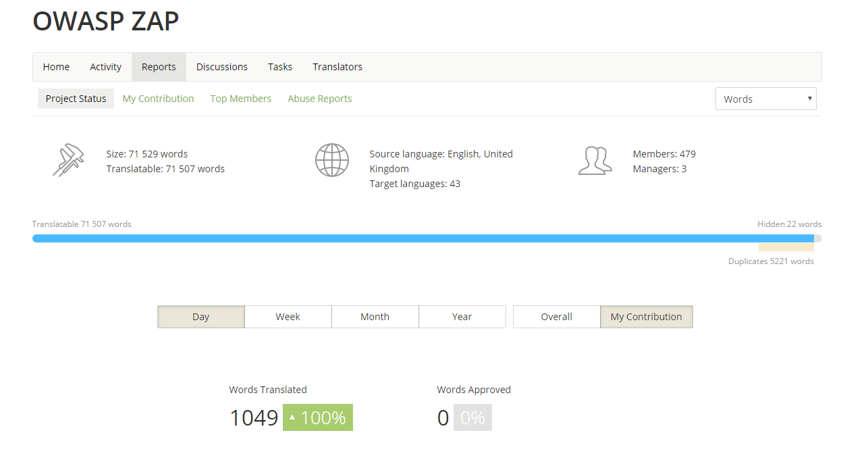The width and height of the screenshot is (868, 462).
Task: Click 'Target languages: 43' text
Action: coord(415,184)
